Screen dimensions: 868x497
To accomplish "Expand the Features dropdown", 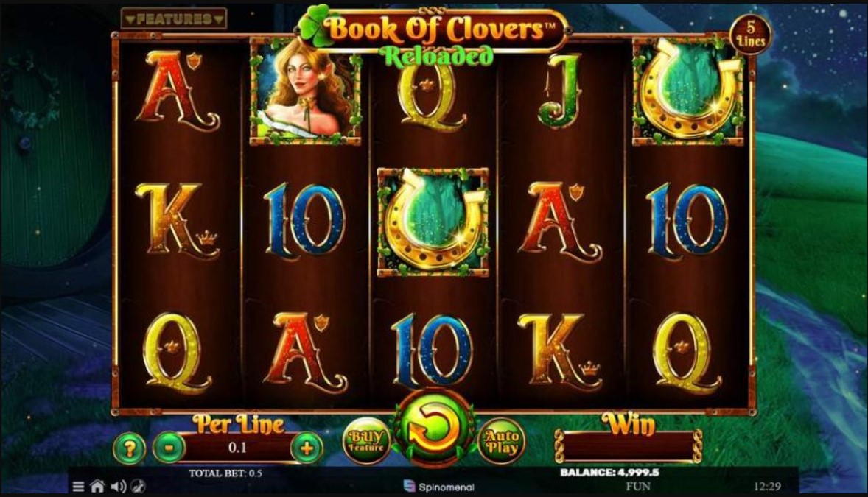I will 174,19.
